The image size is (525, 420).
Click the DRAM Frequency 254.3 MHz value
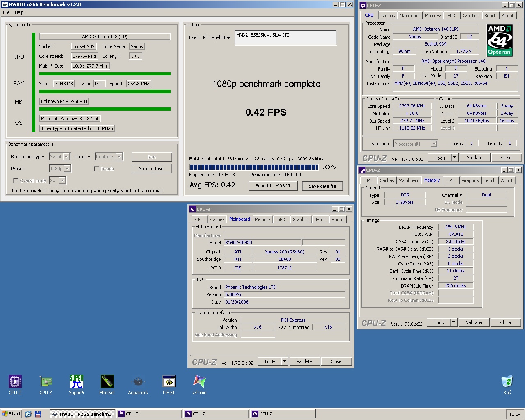click(x=456, y=227)
